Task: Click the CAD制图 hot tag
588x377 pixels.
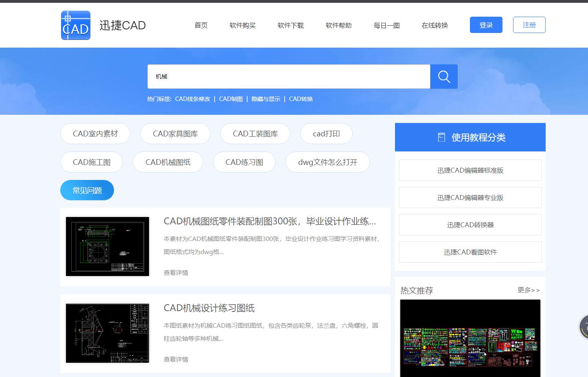Action: pyautogui.click(x=230, y=99)
